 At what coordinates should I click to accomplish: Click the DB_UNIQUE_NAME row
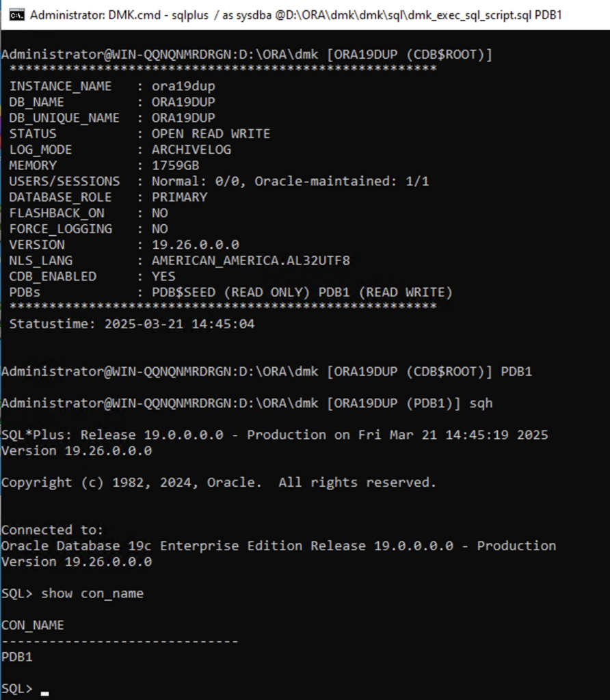[x=112, y=118]
